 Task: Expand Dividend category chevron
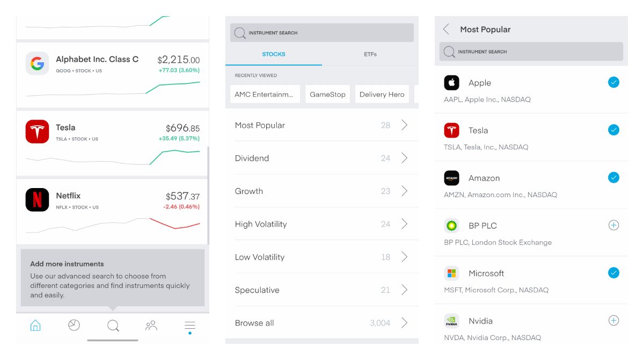click(405, 158)
